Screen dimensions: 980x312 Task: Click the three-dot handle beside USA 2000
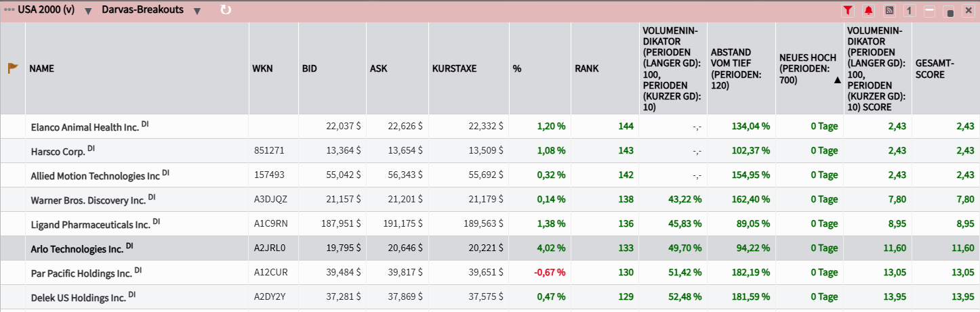[x=9, y=10]
